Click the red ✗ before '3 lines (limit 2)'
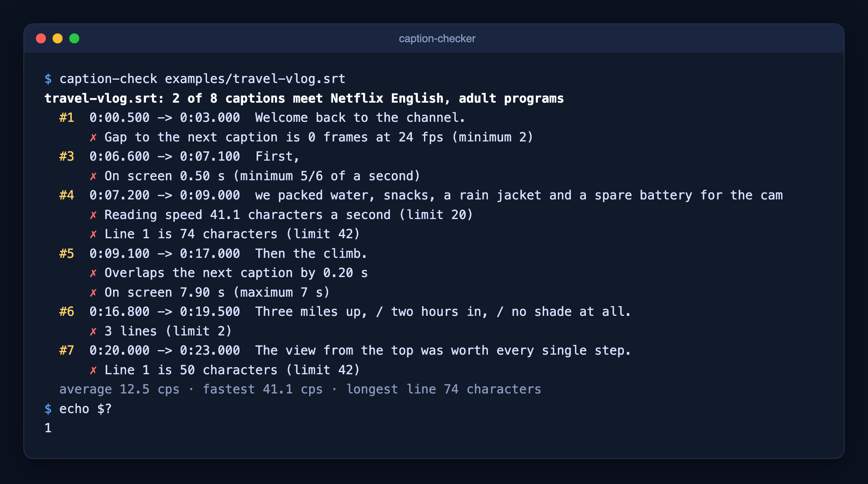The image size is (868, 484). pos(93,332)
